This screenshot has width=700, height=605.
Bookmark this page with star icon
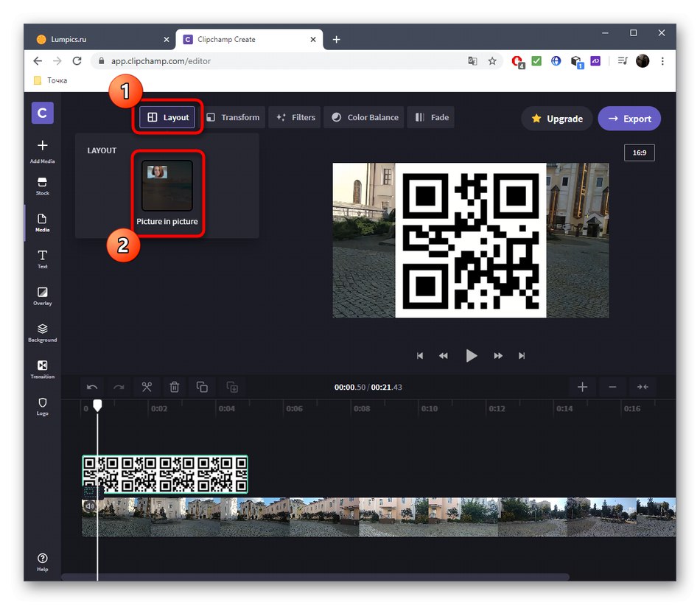click(492, 60)
